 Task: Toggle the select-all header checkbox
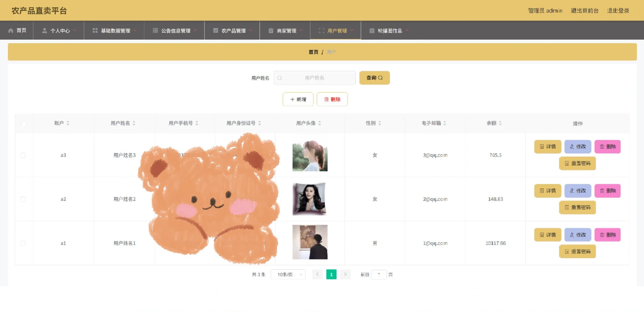pos(24,124)
